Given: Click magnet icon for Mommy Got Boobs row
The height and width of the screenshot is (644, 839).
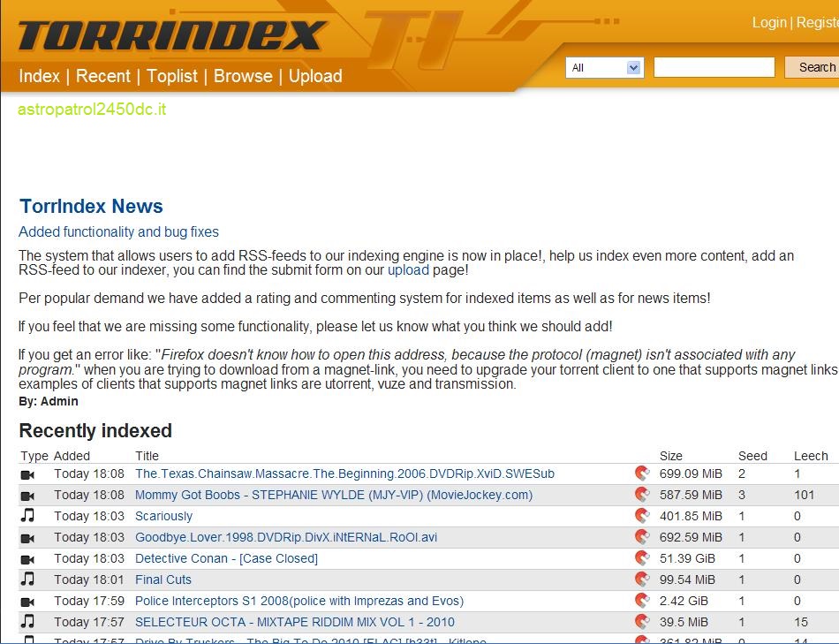Looking at the screenshot, I should (642, 495).
